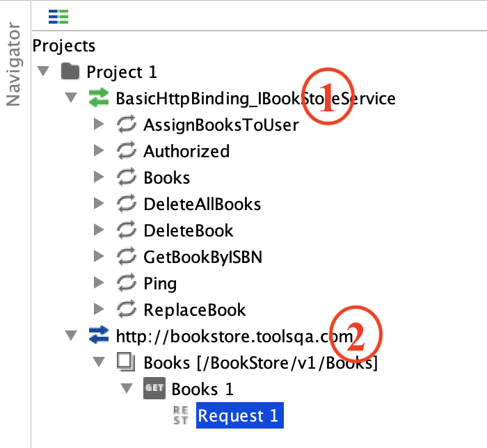
Task: Click the DeleteBook operation icon
Action: [127, 230]
